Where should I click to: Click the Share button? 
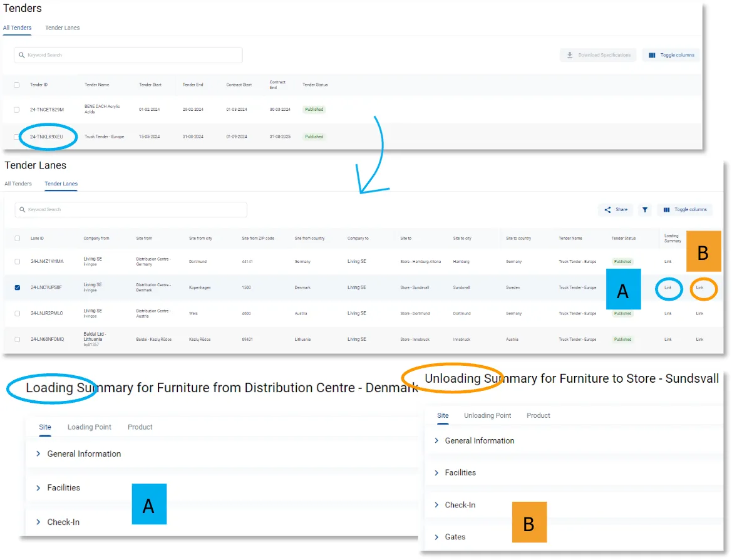click(616, 210)
